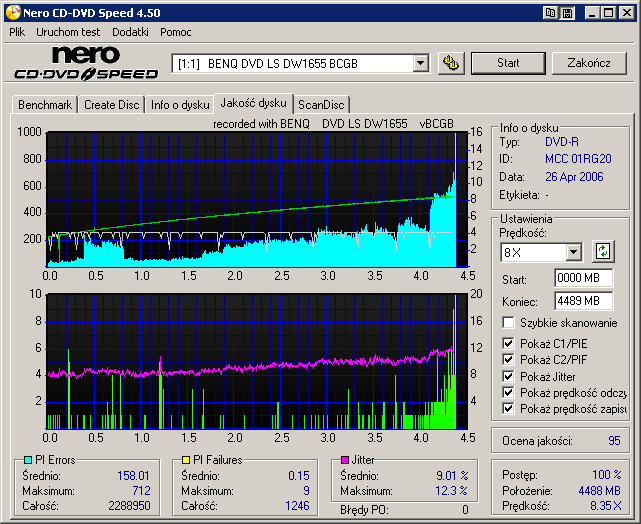Switch to the Benchmark tab
This screenshot has width=641, height=524.
click(x=45, y=105)
